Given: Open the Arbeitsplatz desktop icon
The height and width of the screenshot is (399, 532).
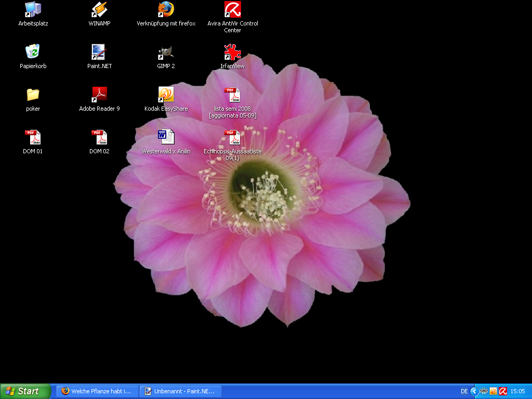Looking at the screenshot, I should click(33, 9).
